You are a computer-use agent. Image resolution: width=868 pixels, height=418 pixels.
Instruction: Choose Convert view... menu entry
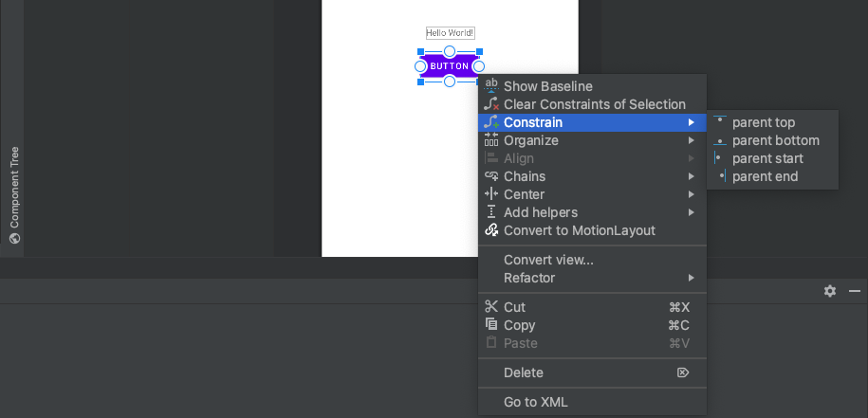coord(592,260)
